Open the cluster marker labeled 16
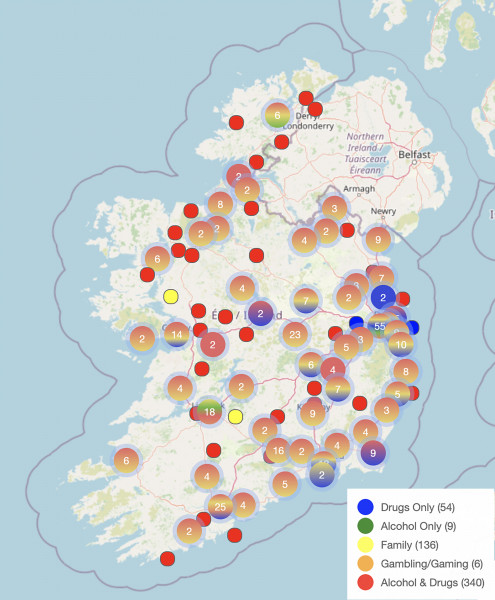The height and width of the screenshot is (600, 495). (278, 450)
